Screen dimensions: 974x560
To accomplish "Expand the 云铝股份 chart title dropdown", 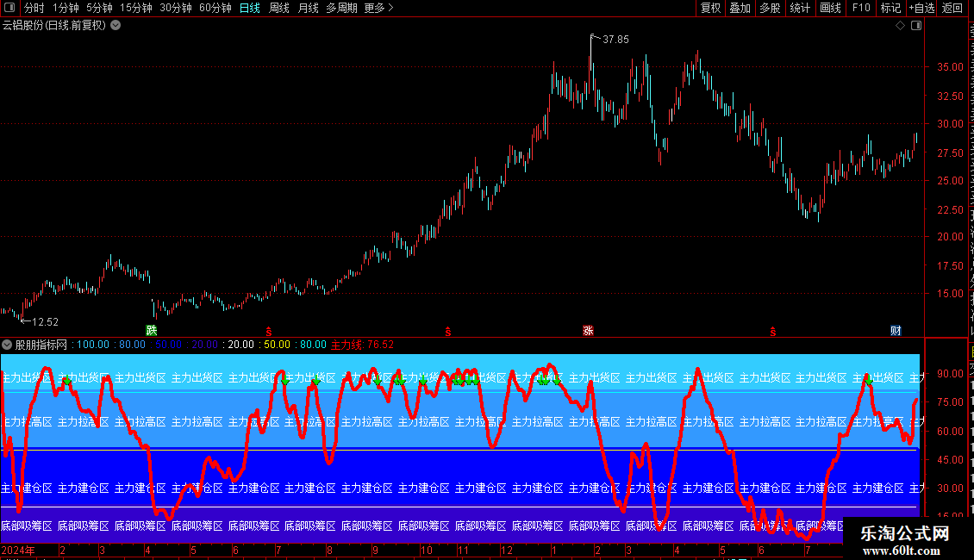I will (x=116, y=26).
